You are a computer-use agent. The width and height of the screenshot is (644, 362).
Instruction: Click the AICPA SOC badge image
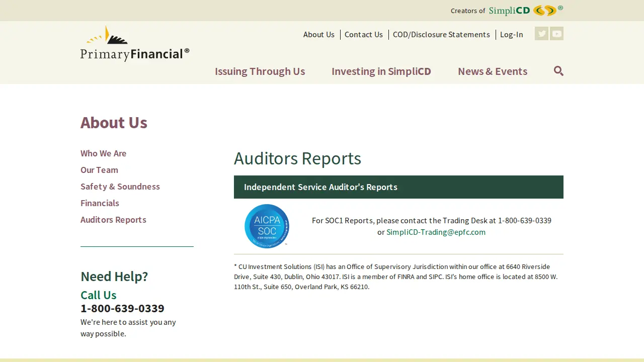[x=267, y=226]
